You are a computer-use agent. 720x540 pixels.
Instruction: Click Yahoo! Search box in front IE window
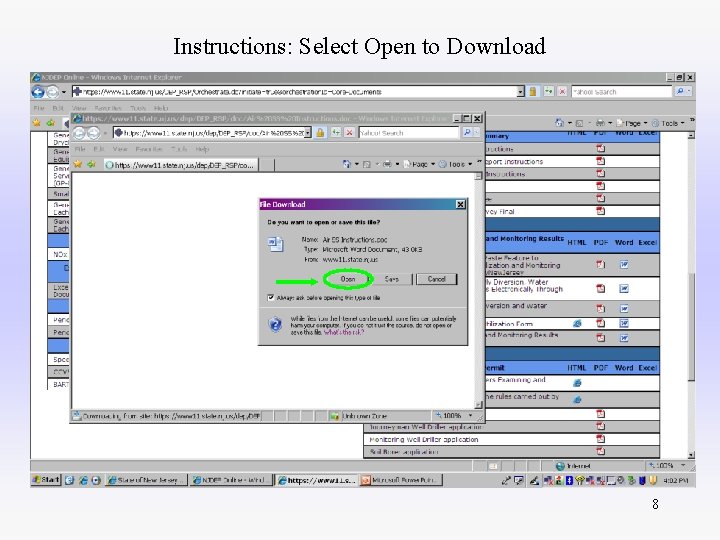point(409,133)
